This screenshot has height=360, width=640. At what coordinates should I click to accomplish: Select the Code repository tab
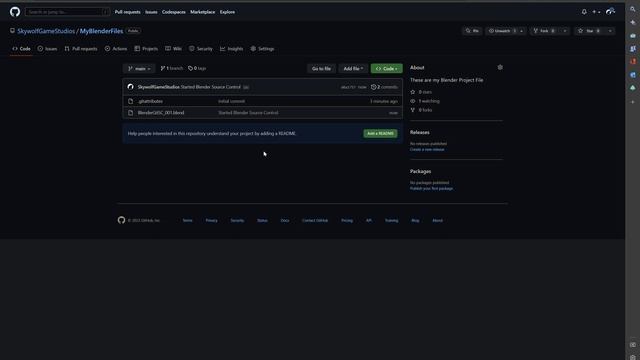(x=21, y=49)
